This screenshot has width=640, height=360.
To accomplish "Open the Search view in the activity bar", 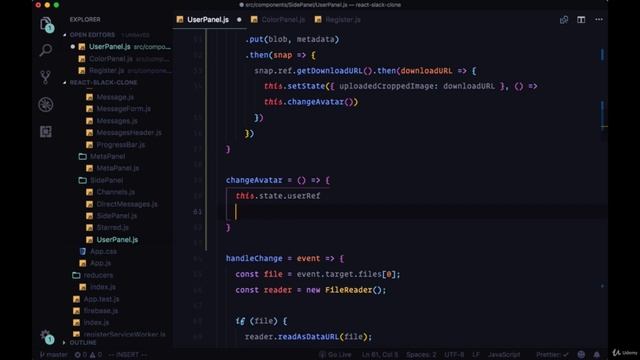I will [x=46, y=50].
